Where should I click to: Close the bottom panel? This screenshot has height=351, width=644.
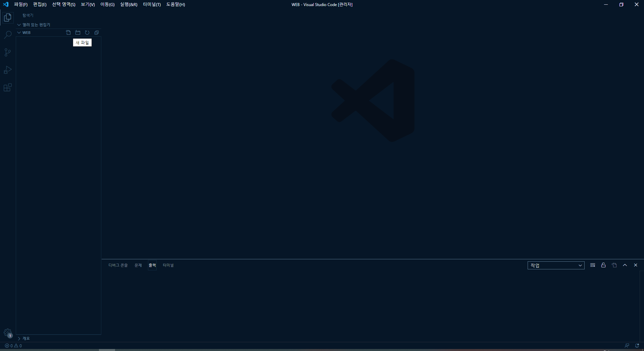click(636, 265)
